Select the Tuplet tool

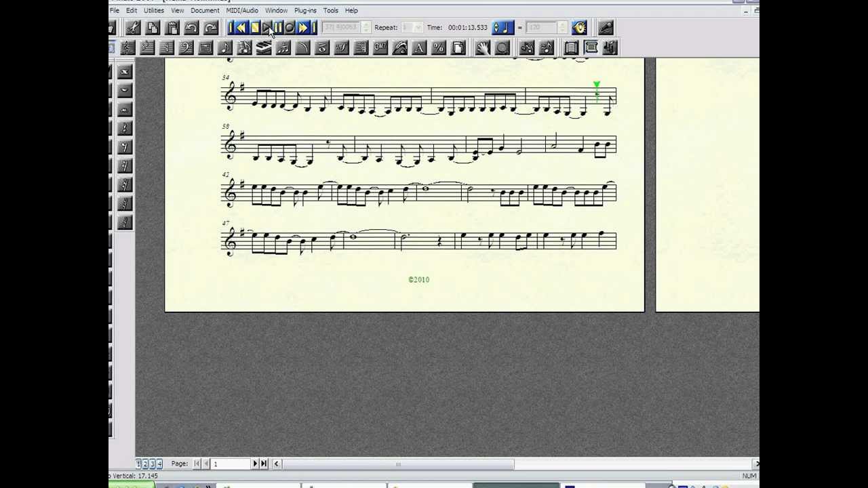[x=283, y=47]
